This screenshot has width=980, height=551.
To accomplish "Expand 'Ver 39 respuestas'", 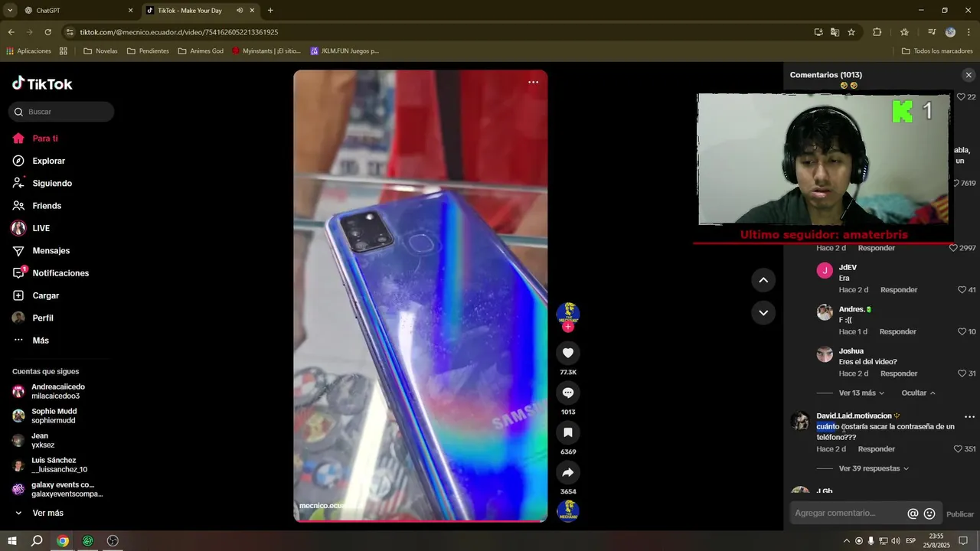I will (874, 468).
